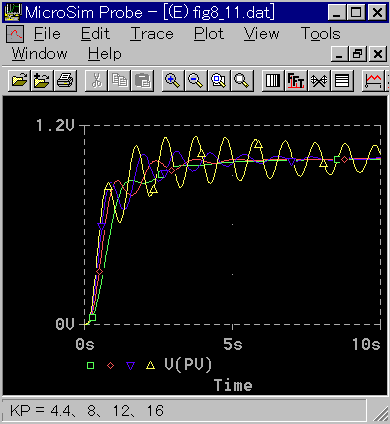Click the yellow triangle trace legend symbol

click(x=151, y=365)
